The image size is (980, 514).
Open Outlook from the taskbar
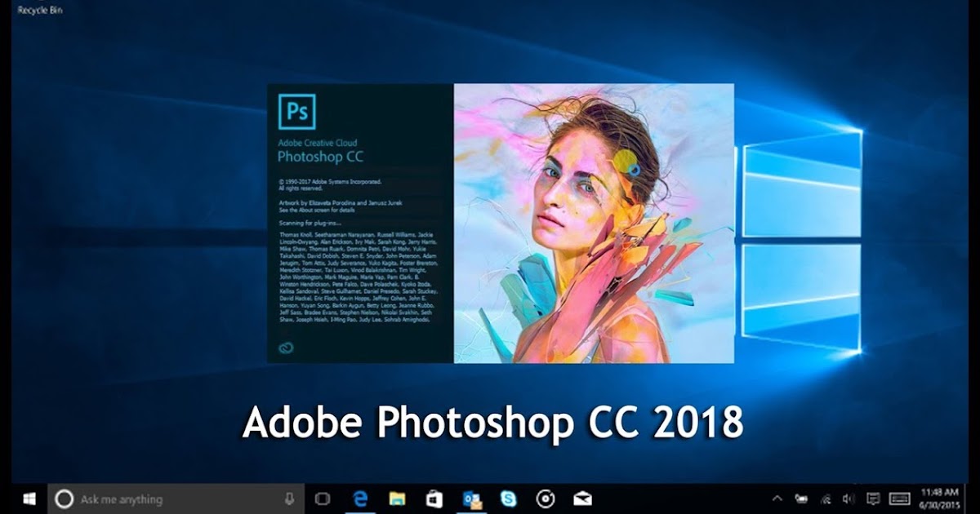point(472,498)
